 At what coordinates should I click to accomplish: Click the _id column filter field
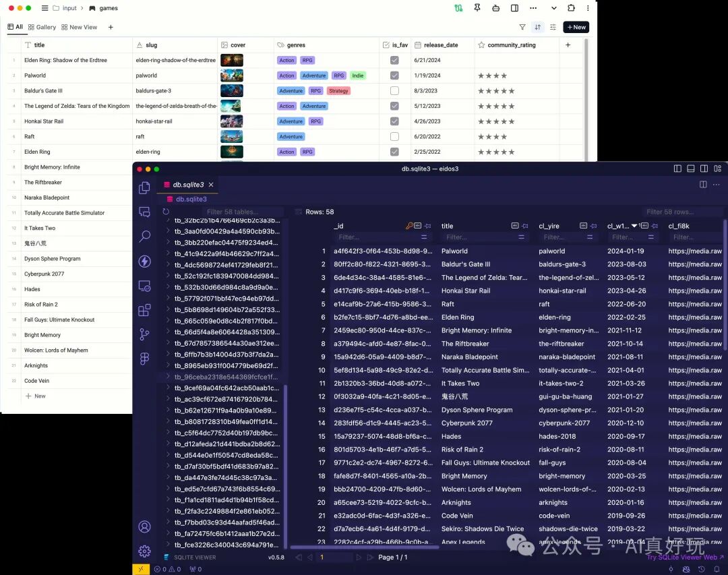377,237
